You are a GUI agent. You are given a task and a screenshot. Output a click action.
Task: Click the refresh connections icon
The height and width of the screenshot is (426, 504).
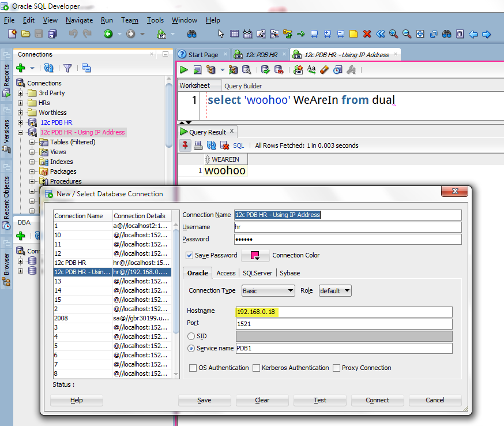point(48,68)
